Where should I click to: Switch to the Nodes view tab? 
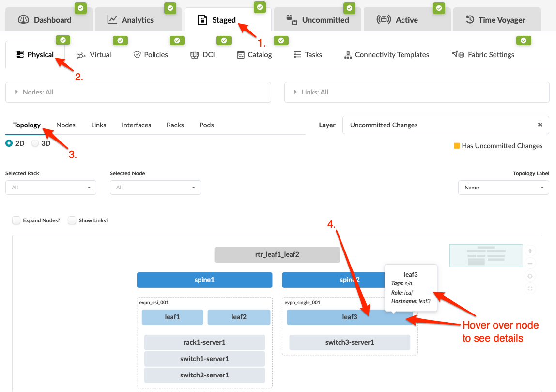point(65,125)
